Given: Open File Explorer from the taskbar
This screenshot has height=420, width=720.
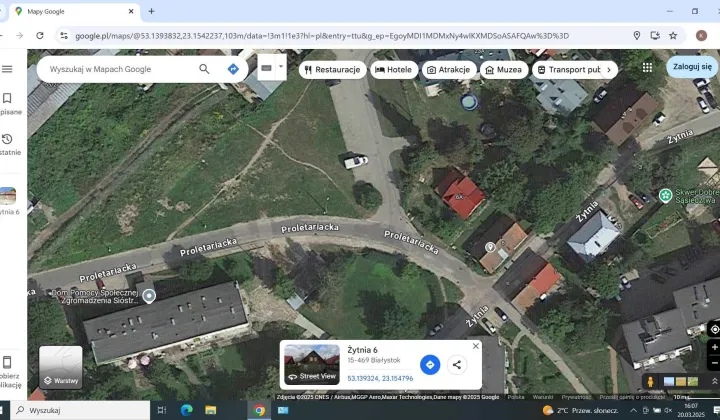Looking at the screenshot, I should (211, 410).
